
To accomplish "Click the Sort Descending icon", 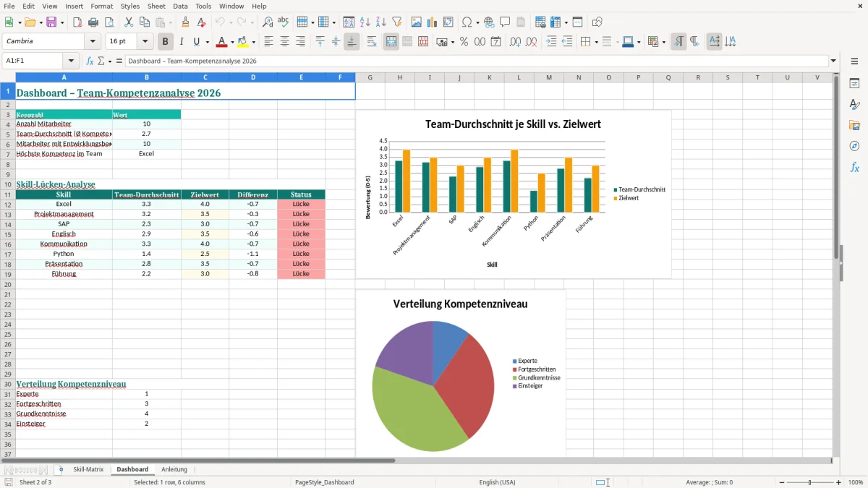I will point(381,22).
